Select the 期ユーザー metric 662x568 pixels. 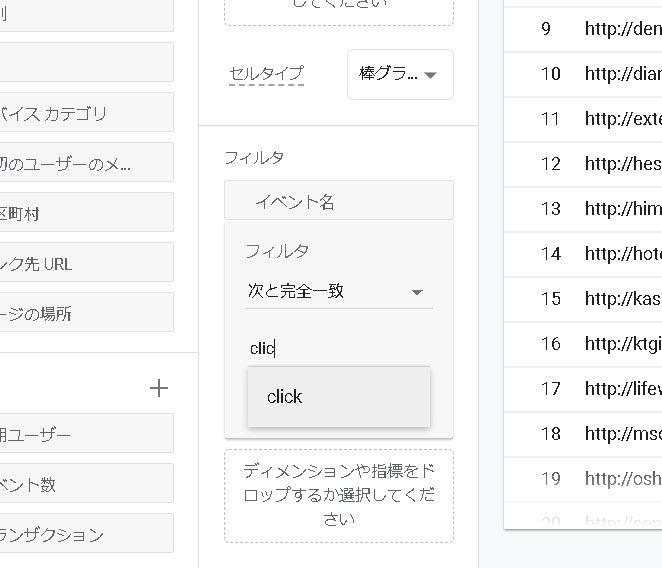click(x=85, y=435)
